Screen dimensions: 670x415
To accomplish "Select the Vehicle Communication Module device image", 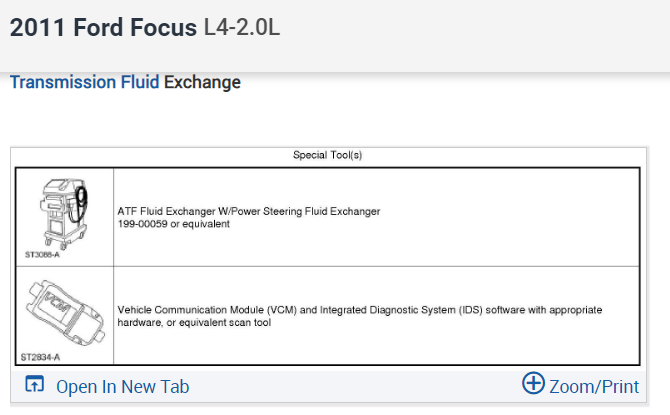I will (x=61, y=312).
